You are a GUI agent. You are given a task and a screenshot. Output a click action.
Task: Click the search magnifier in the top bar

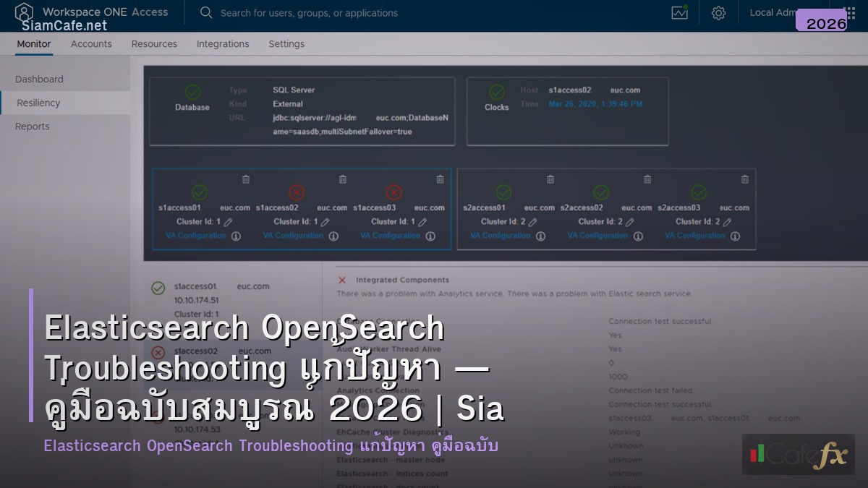(206, 13)
